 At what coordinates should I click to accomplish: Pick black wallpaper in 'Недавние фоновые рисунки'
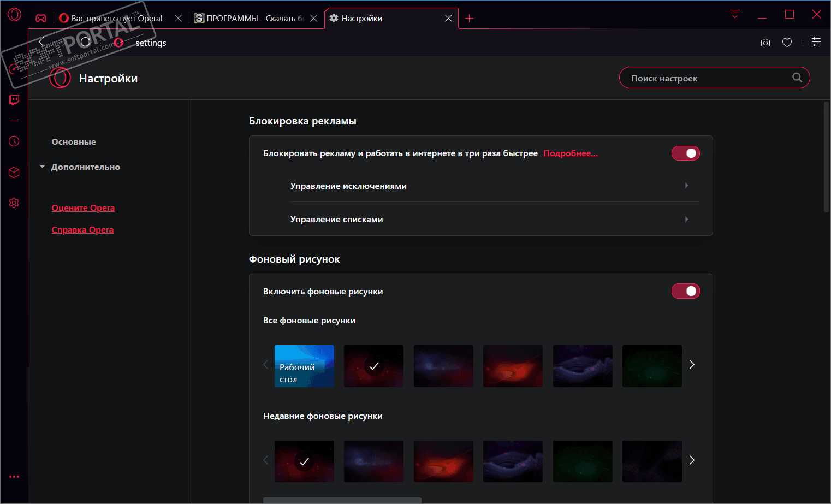coord(652,461)
